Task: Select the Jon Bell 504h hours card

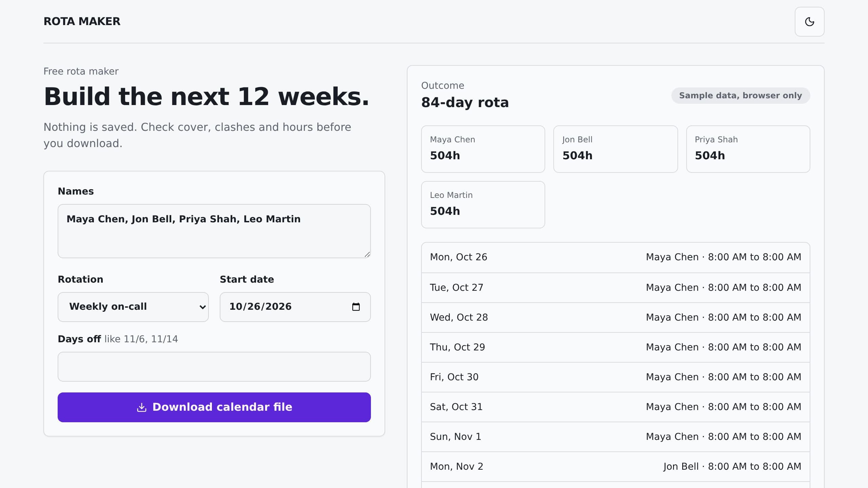Action: [615, 149]
